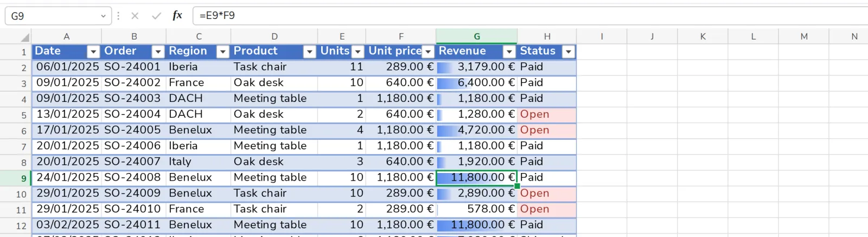Click the Open status for SO-24004
The width and height of the screenshot is (868, 237).
click(x=547, y=114)
